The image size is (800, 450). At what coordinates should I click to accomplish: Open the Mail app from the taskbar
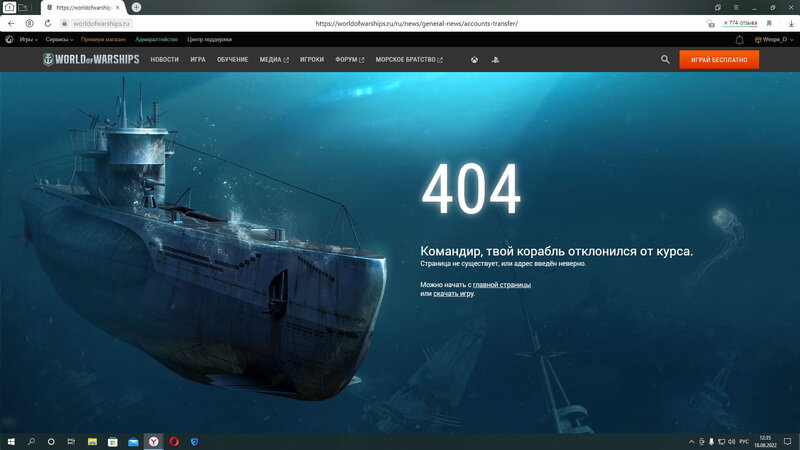[133, 442]
